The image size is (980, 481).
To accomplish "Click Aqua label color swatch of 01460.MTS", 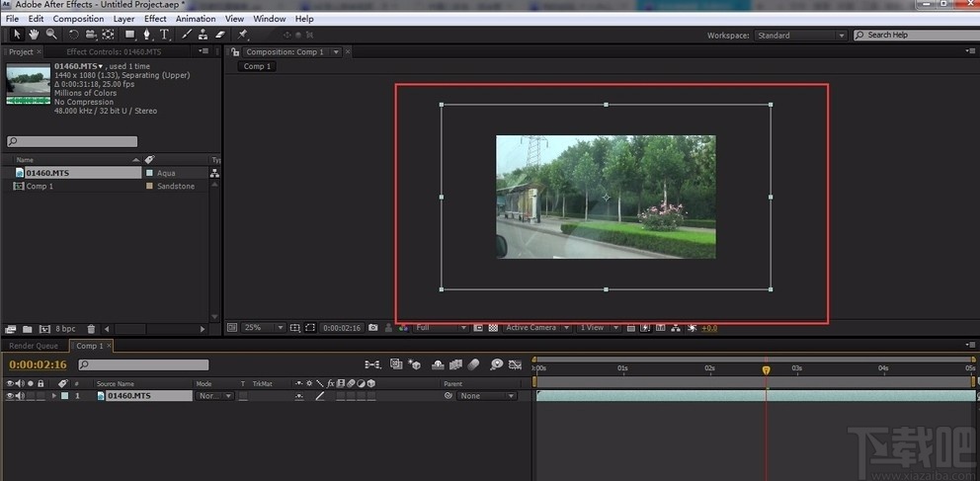I will point(149,173).
